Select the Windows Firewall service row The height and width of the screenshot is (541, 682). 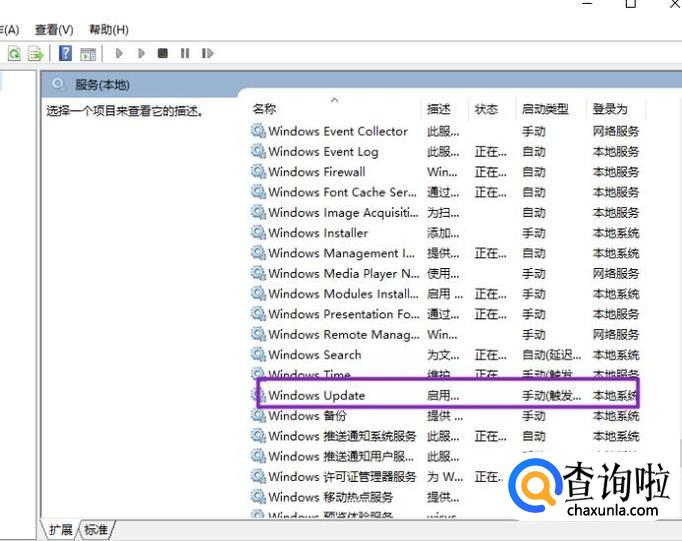(x=316, y=172)
